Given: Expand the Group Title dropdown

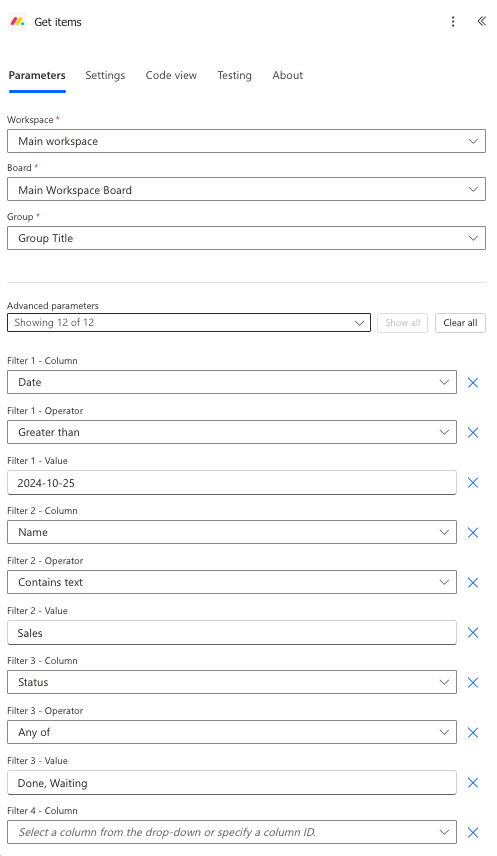Looking at the screenshot, I should [246, 238].
